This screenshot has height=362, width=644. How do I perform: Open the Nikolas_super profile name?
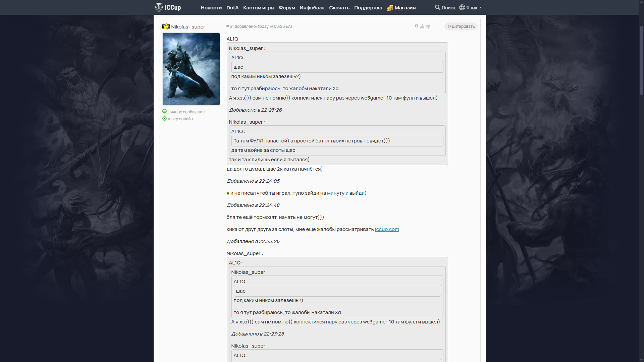coord(188,27)
